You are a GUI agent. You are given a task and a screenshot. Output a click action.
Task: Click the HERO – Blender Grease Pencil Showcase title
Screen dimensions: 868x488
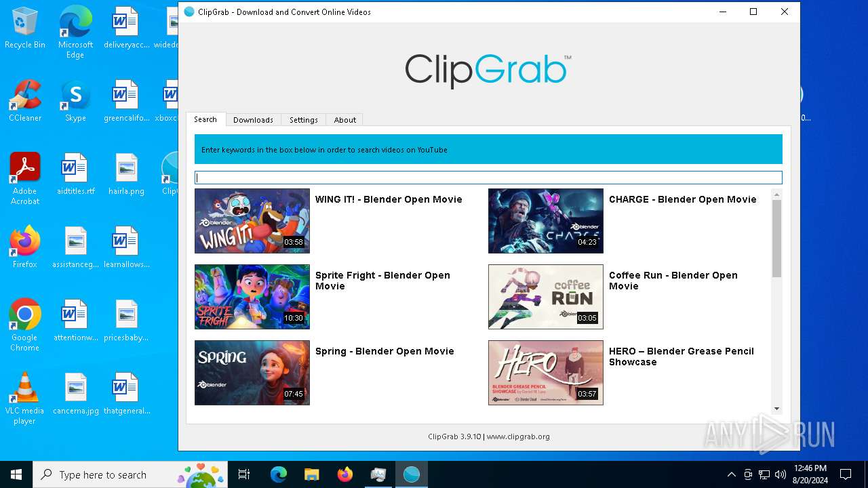click(x=682, y=357)
